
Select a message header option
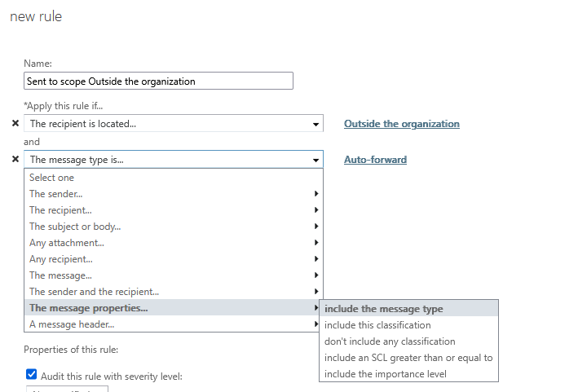173,324
